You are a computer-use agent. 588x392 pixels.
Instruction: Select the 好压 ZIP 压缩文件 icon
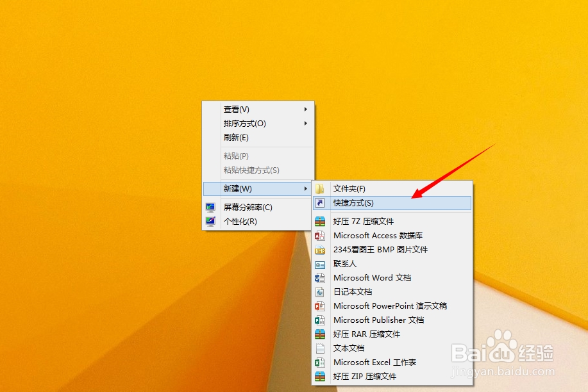click(321, 377)
